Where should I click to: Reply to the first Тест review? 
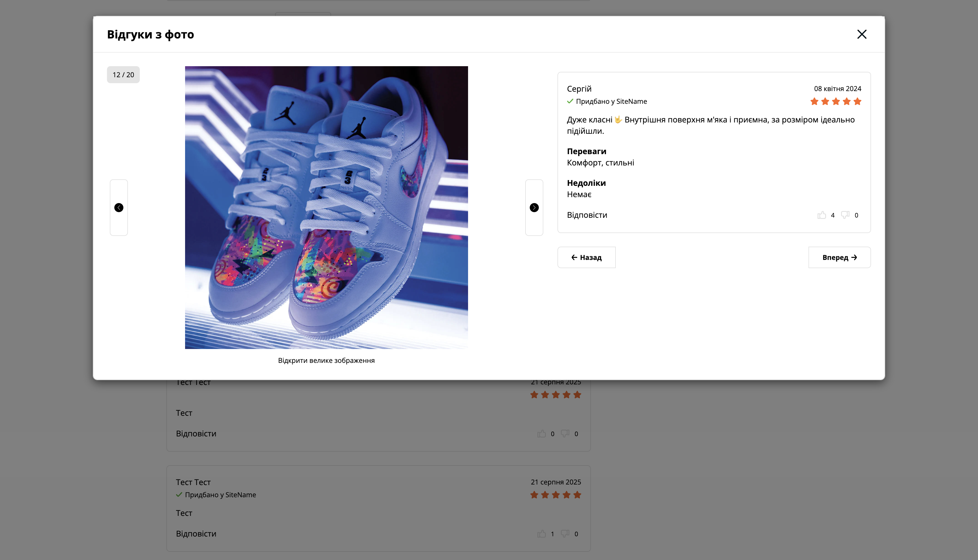[x=196, y=434]
